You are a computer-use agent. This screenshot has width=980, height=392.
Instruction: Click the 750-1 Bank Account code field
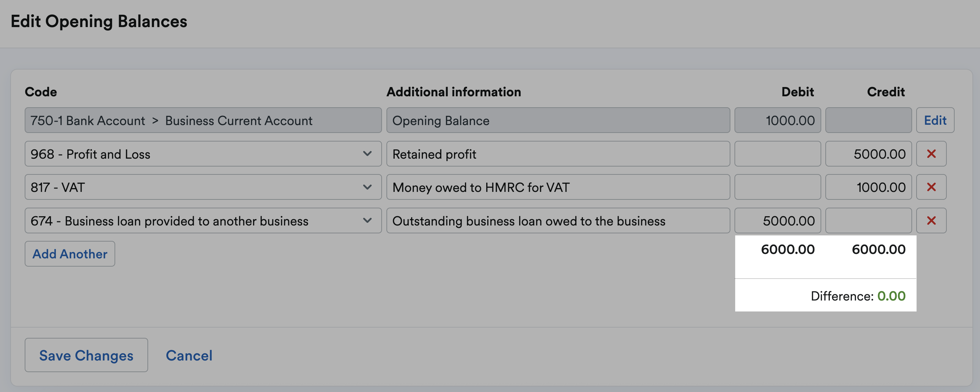tap(203, 120)
